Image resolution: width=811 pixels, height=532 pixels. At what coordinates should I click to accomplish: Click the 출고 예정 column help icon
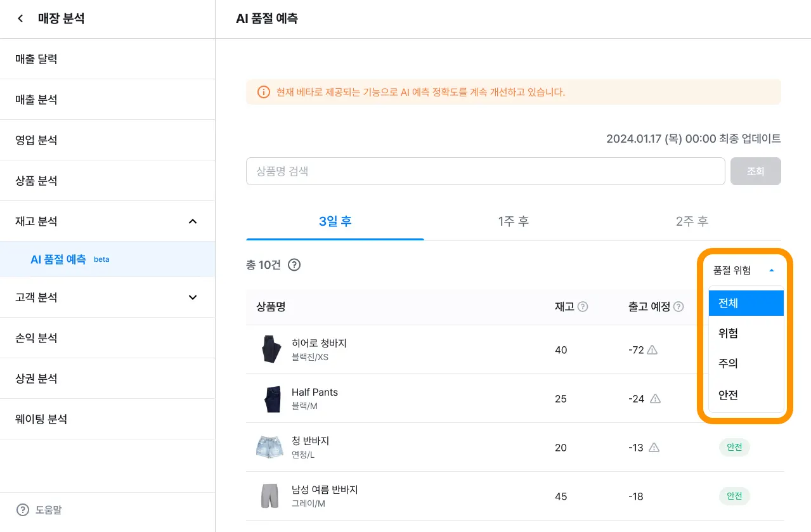(678, 307)
